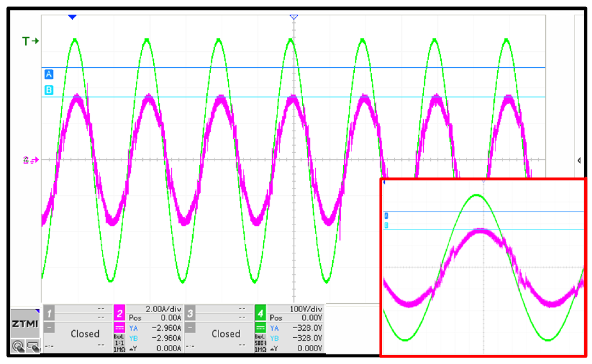
Task: Select cursor B label on waveform
Action: click(49, 90)
